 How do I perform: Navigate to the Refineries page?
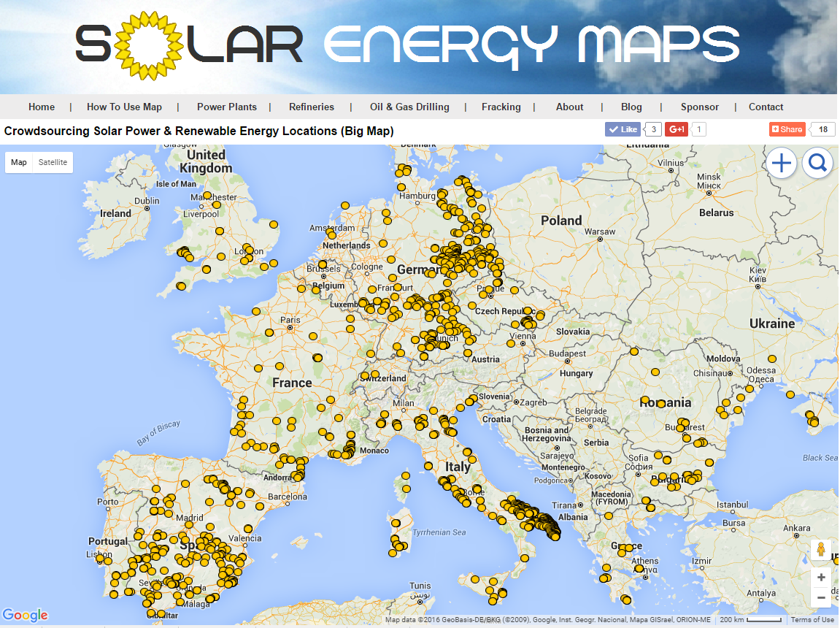pyautogui.click(x=312, y=107)
